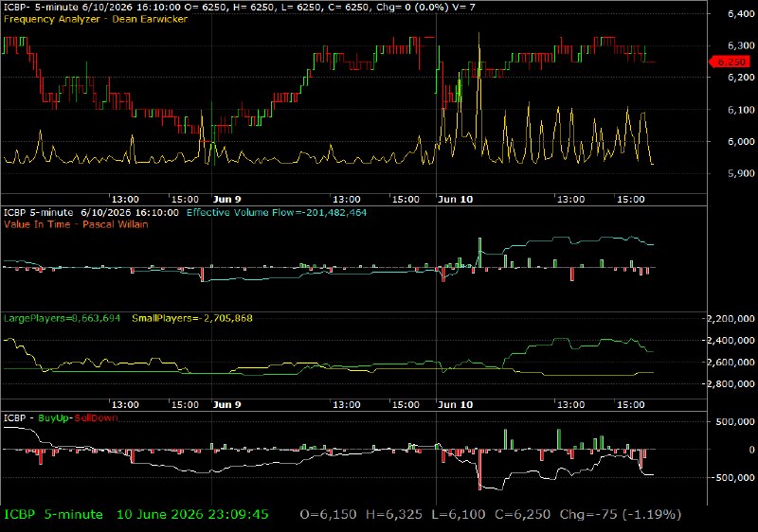Click the 'L=6,100' low value in status bar
The height and width of the screenshot is (532, 758).
tap(459, 515)
